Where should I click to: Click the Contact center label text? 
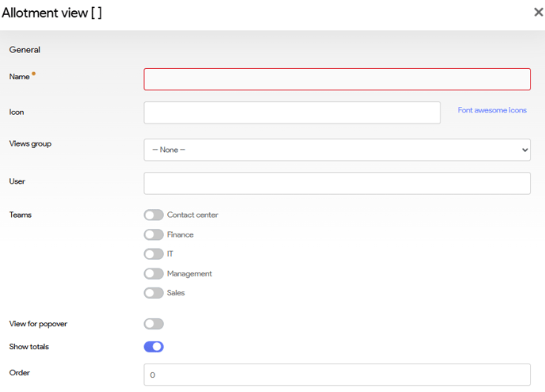(192, 215)
